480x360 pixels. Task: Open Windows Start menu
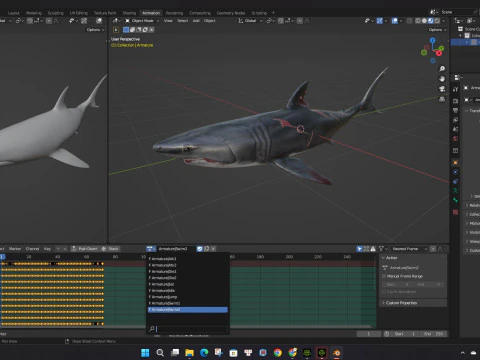point(145,353)
